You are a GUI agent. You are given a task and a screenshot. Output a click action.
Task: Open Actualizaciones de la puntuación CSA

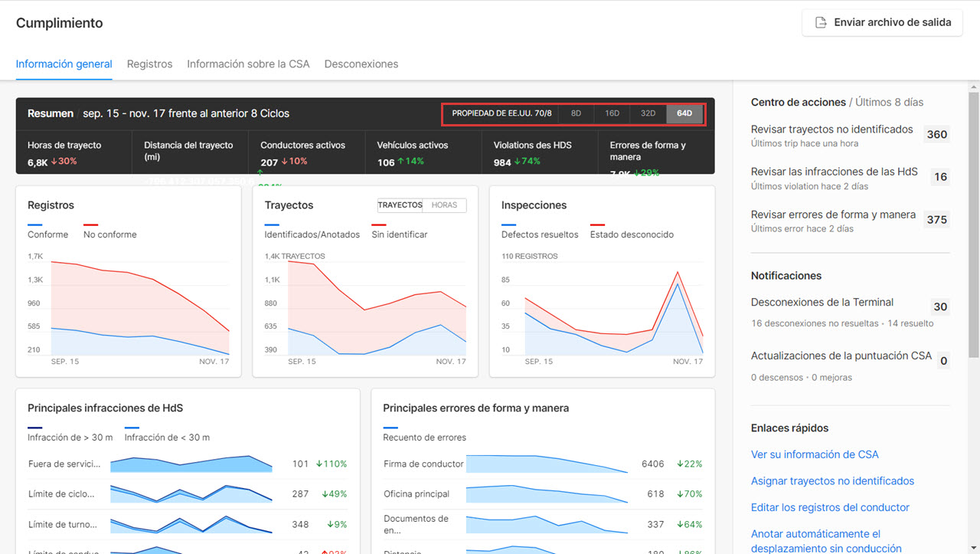841,356
